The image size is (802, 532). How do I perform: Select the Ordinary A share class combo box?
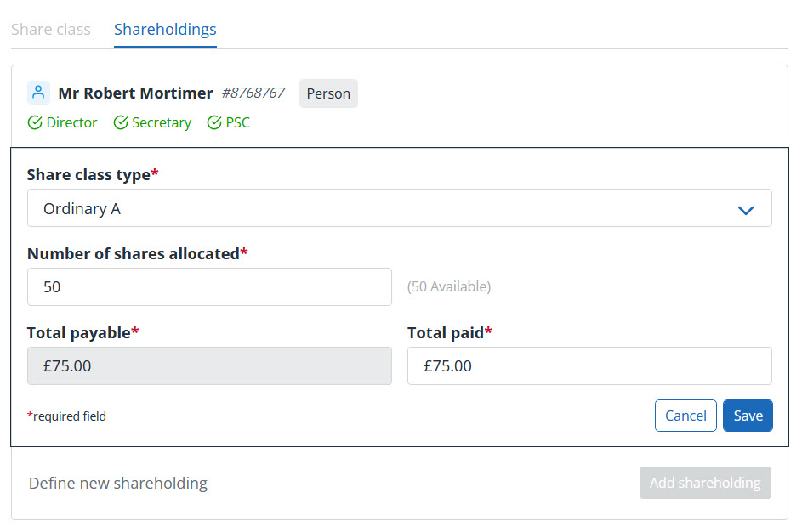pos(383,208)
